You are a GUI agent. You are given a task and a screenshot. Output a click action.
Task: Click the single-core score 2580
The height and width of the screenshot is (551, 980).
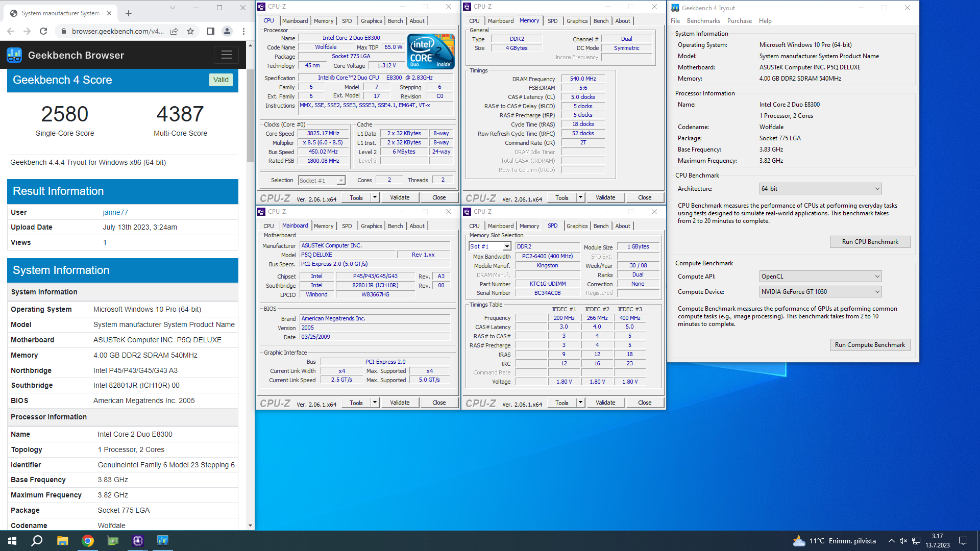pyautogui.click(x=65, y=114)
